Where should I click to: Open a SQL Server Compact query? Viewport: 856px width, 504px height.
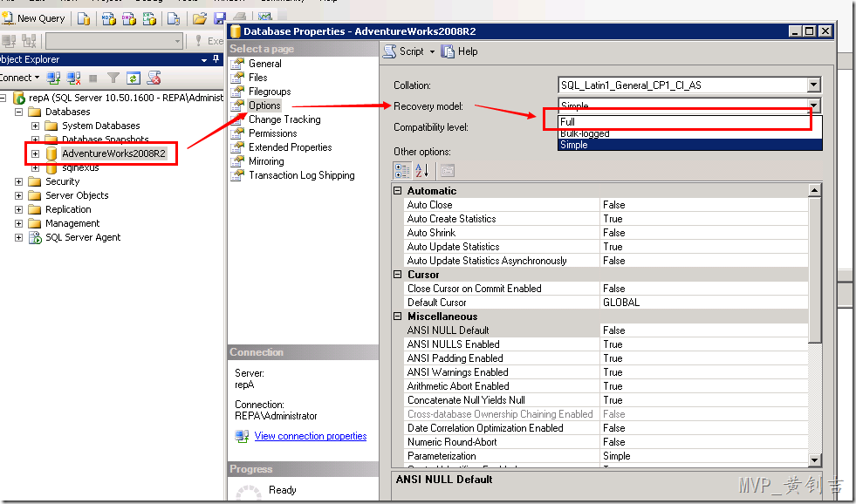point(174,18)
